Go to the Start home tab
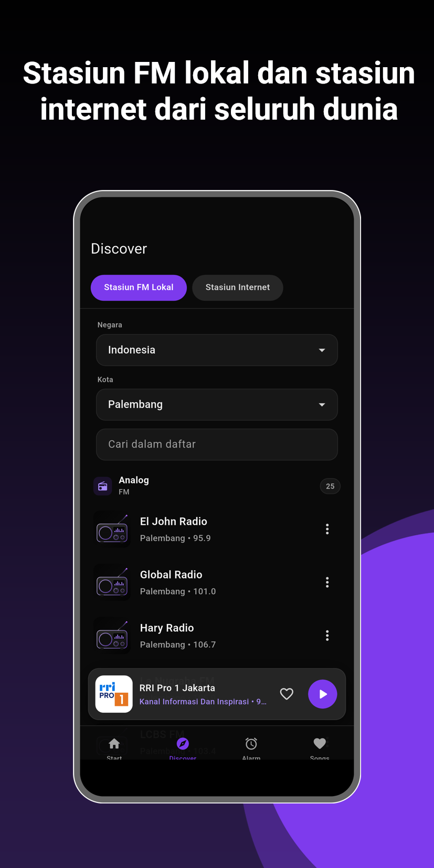Viewport: 434px width, 868px height. tap(114, 748)
